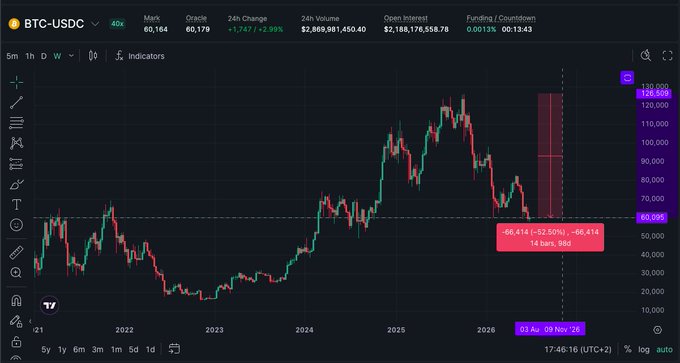The height and width of the screenshot is (363, 680).
Task: Click the red measurement result box
Action: (x=550, y=237)
